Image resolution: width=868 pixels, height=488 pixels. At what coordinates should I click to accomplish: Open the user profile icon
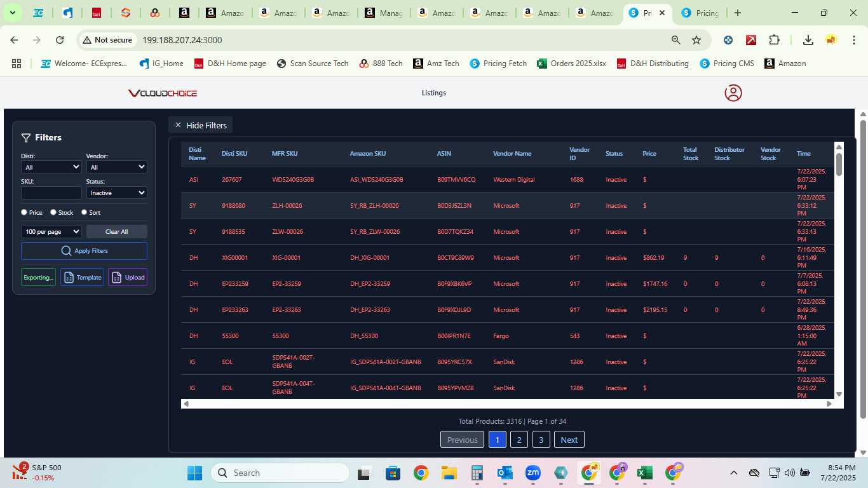pyautogui.click(x=733, y=93)
